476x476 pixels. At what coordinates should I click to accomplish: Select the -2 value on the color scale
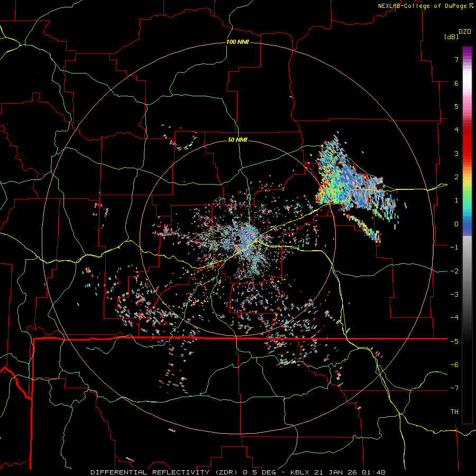pos(454,271)
